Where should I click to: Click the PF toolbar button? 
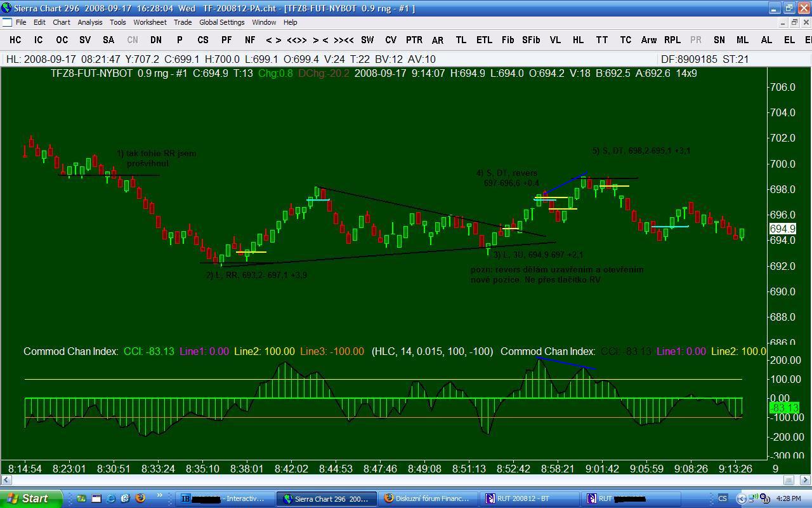point(226,39)
